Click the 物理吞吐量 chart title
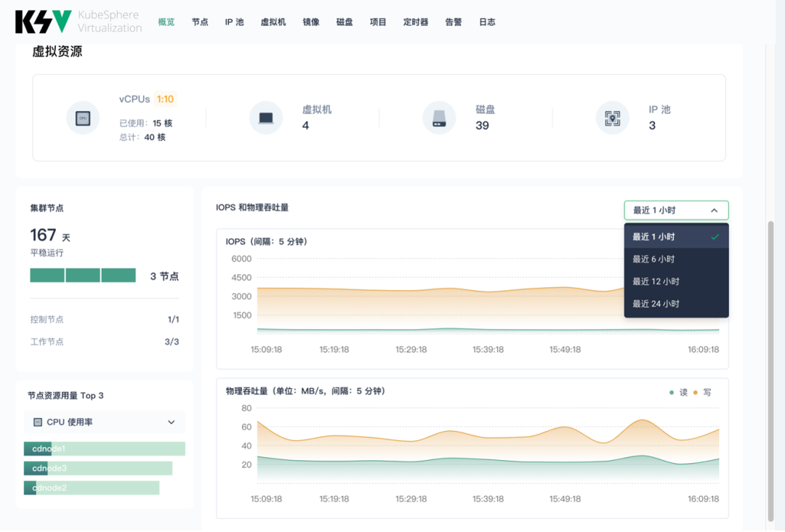 (305, 391)
